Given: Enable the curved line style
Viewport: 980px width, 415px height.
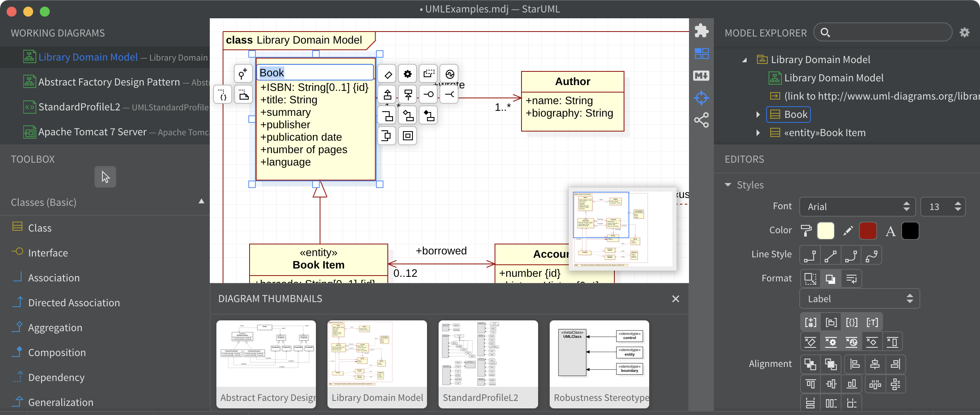Looking at the screenshot, I should (871, 255).
